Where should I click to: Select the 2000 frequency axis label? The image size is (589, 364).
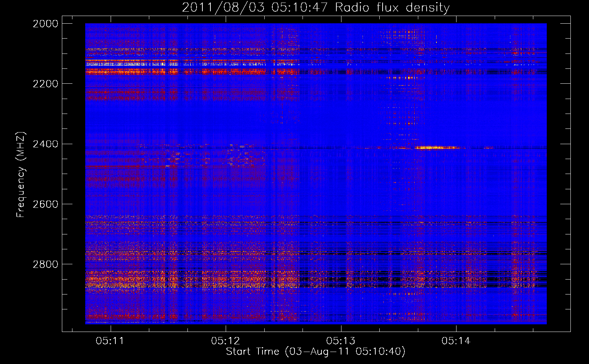(46, 24)
